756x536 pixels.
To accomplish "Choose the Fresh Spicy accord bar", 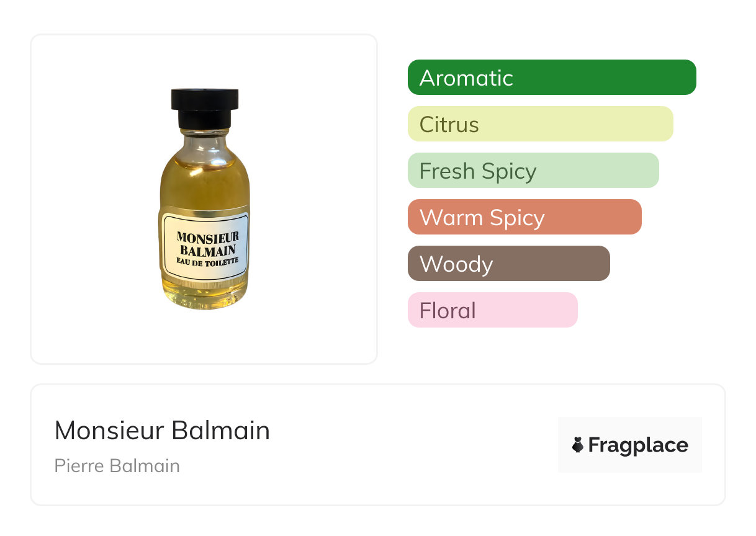I will (x=533, y=171).
